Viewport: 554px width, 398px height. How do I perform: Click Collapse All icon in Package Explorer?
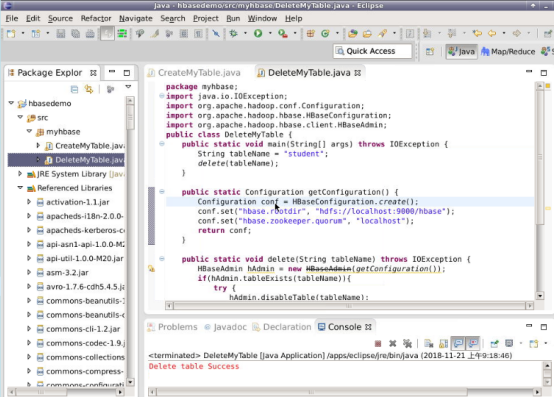point(74,89)
